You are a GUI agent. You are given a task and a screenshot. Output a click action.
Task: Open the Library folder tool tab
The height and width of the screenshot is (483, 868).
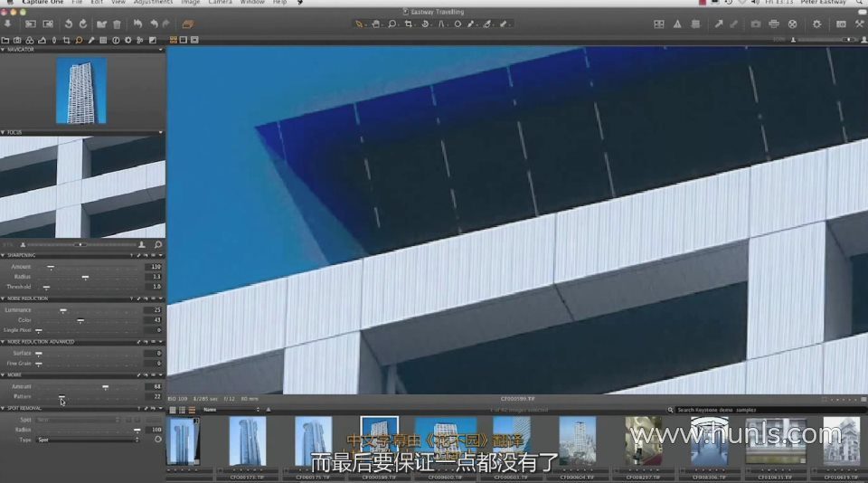click(x=5, y=40)
